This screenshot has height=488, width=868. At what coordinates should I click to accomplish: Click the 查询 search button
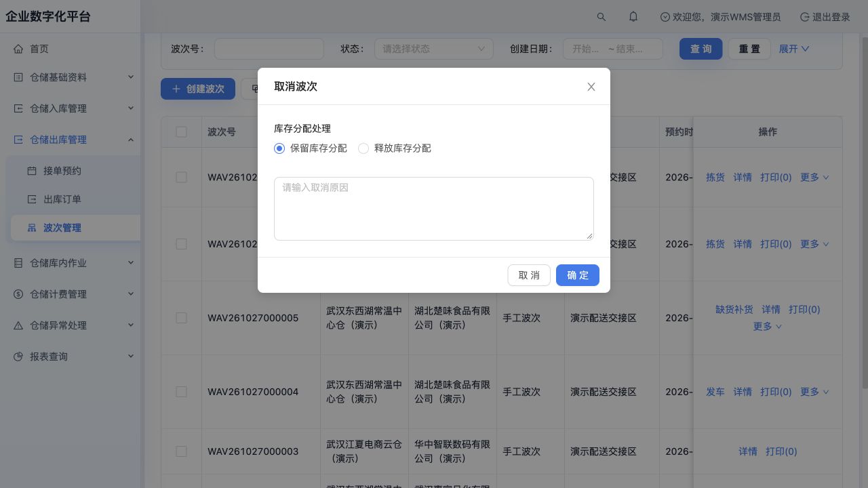point(701,49)
